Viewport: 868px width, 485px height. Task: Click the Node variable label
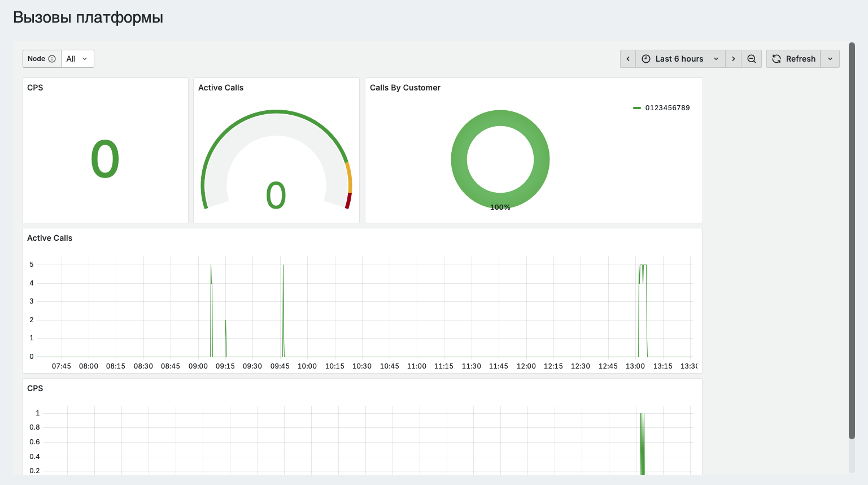36,59
